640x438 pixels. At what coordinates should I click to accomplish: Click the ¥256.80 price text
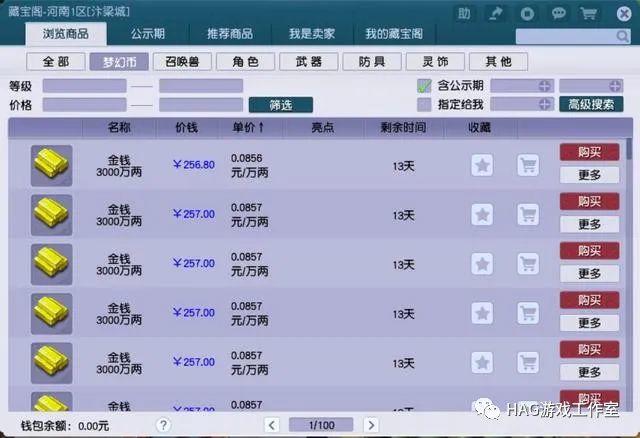click(193, 165)
